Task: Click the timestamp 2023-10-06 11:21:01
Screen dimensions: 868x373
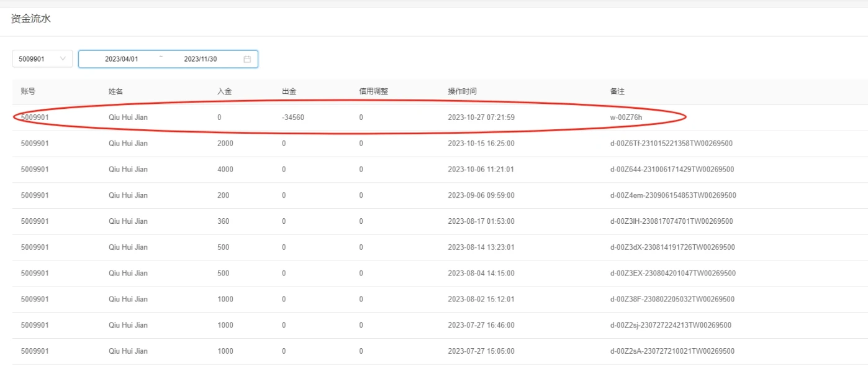Action: pyautogui.click(x=481, y=169)
